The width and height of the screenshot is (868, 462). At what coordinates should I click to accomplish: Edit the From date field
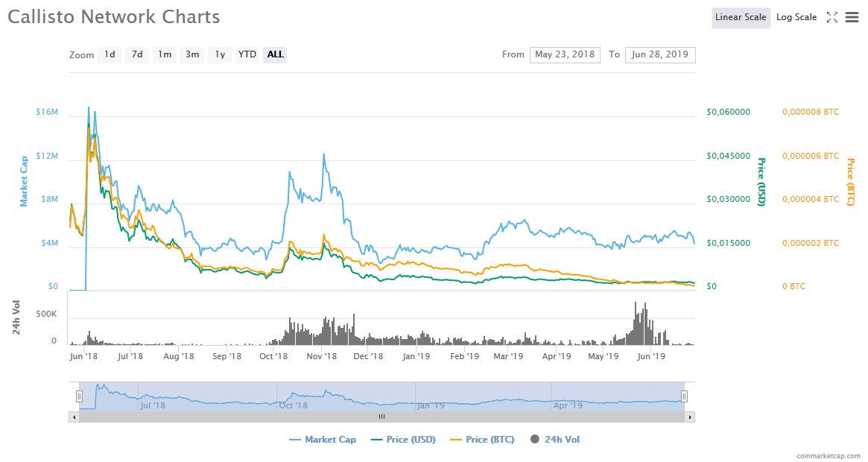coord(565,55)
